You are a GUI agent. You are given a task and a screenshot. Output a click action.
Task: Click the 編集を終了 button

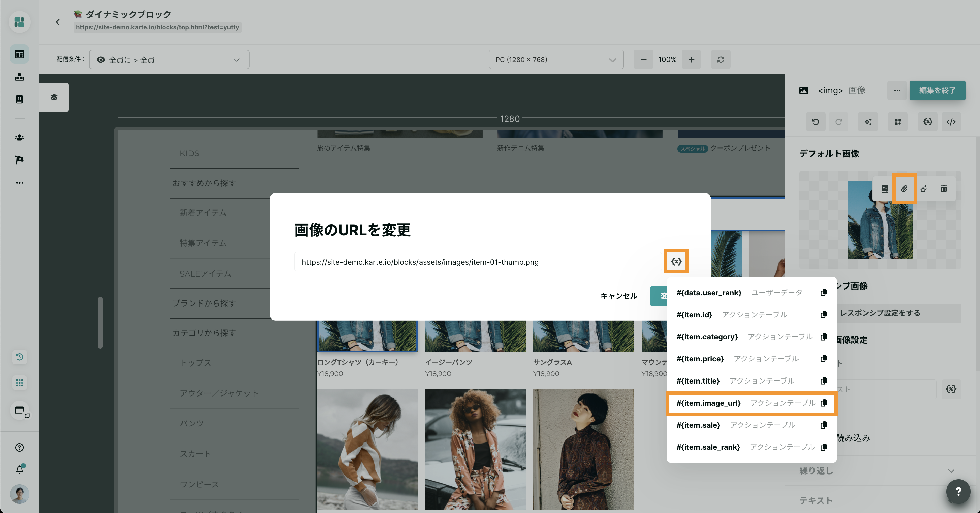[x=937, y=90]
